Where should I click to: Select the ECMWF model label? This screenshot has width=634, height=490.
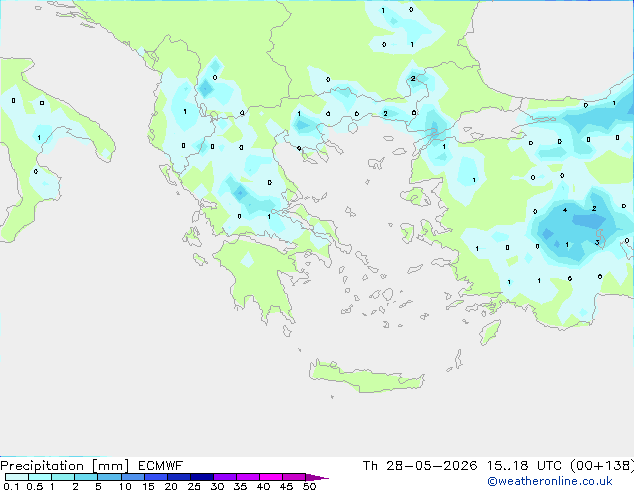[161, 466]
